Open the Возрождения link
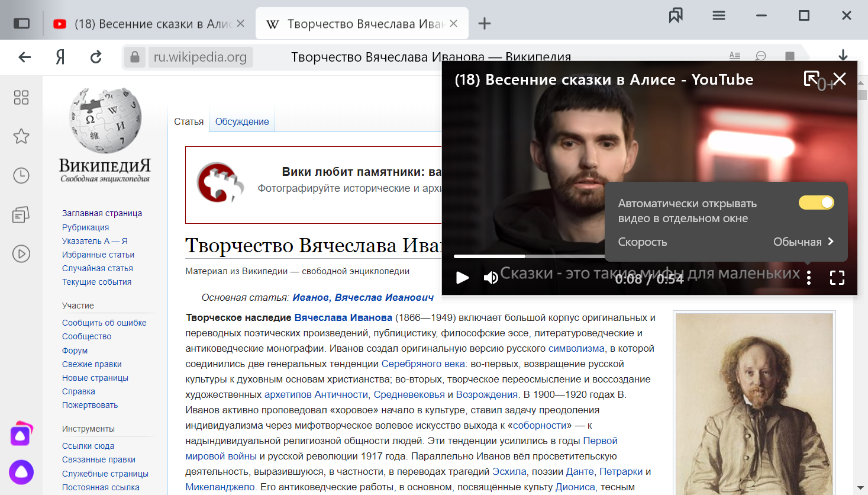Image resolution: width=868 pixels, height=495 pixels. [x=487, y=394]
